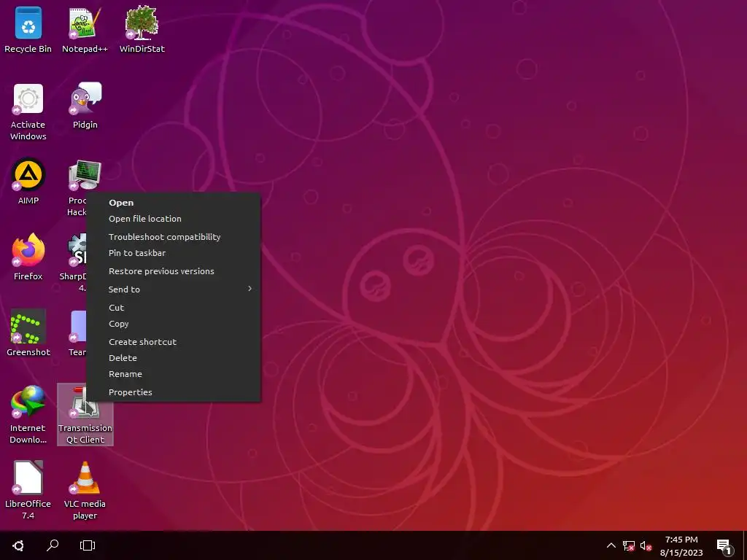Viewport: 747px width, 560px height.
Task: Open the Start menu button on taskbar
Action: pyautogui.click(x=18, y=545)
